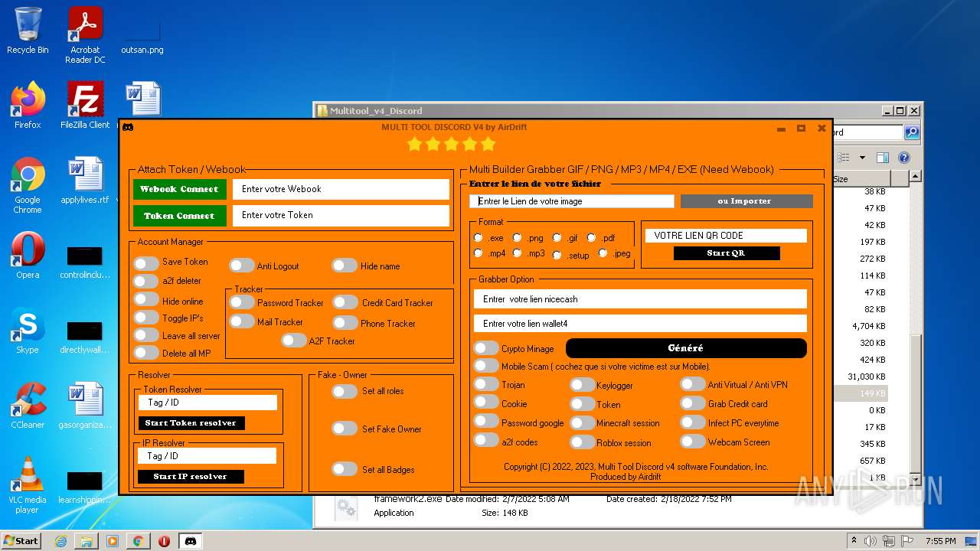Select the .mp4 format radio button
Image resolution: width=980 pixels, height=551 pixels.
tap(479, 253)
